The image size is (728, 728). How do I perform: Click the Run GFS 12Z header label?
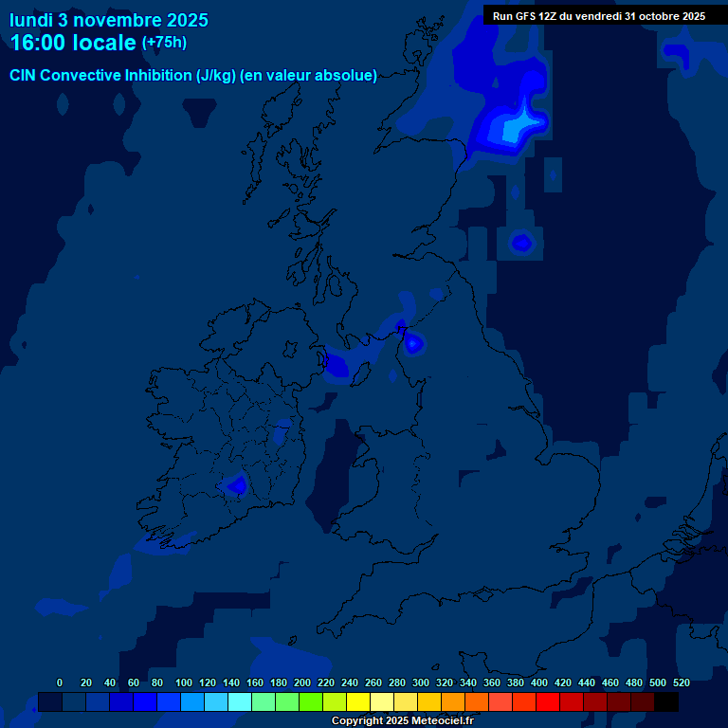pyautogui.click(x=598, y=16)
